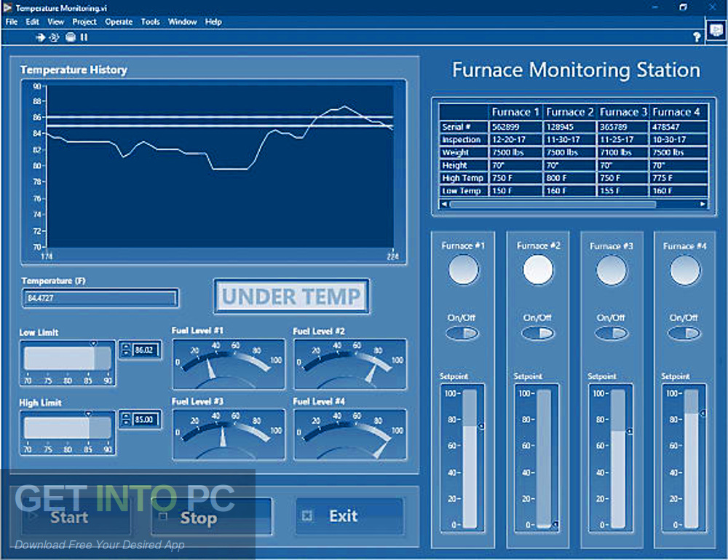Click the Run arrow in the toolbar

tap(40, 38)
